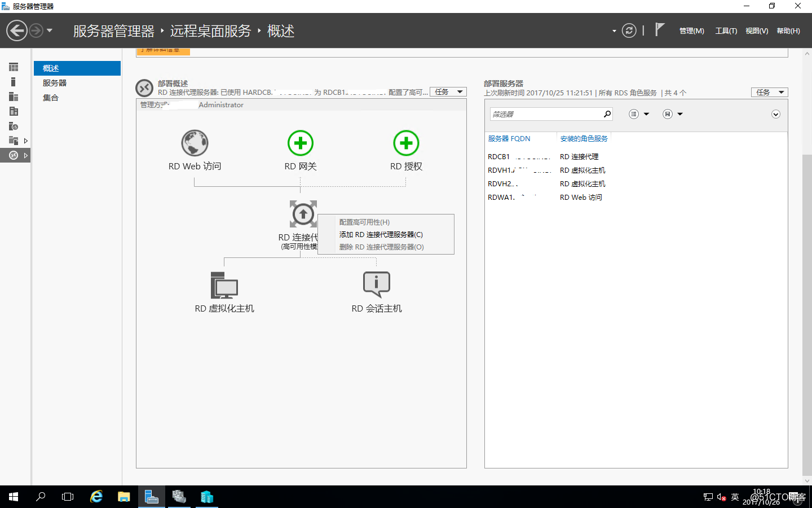Select Remote Desktop Services sidebar icon
The image size is (812, 508).
[14, 155]
